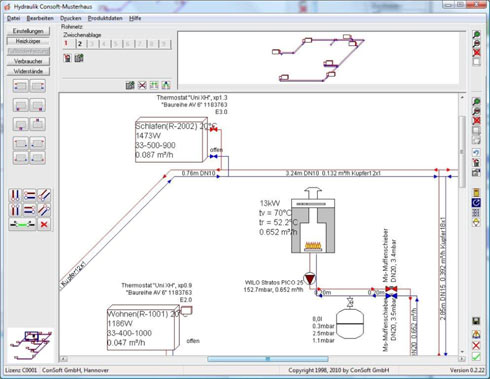Open the Datei menu

[14, 18]
